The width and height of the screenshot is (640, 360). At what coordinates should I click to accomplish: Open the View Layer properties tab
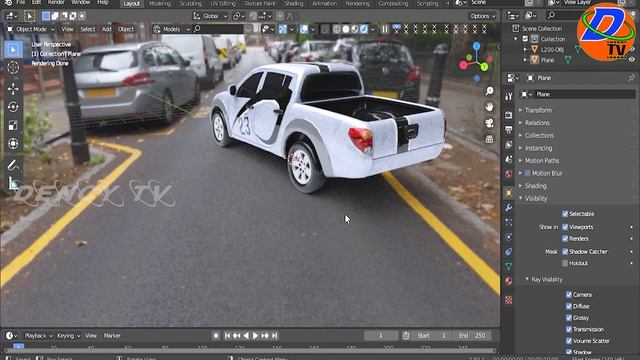pyautogui.click(x=509, y=144)
